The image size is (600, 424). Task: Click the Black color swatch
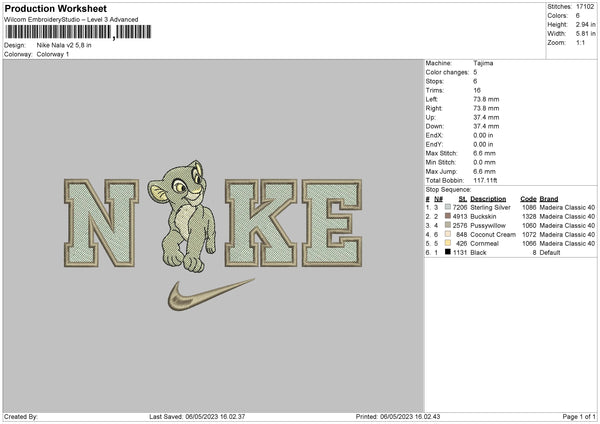(x=448, y=252)
